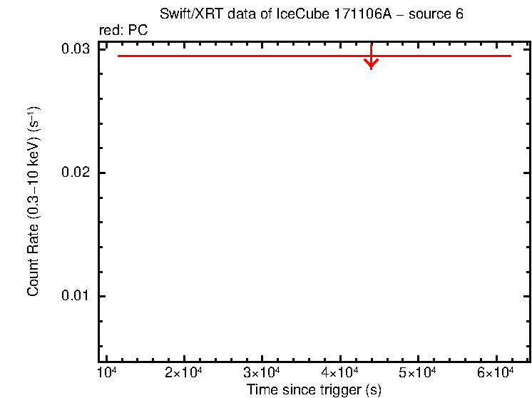Screen dimensions: 532x398
Task: Click the red upper-limit down arrow marker
Action: [x=371, y=57]
